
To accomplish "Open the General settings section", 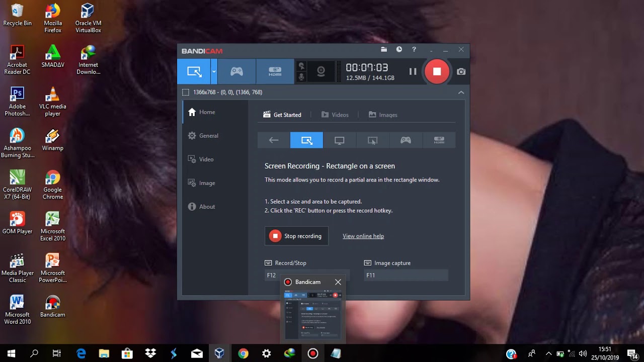I will click(215, 136).
